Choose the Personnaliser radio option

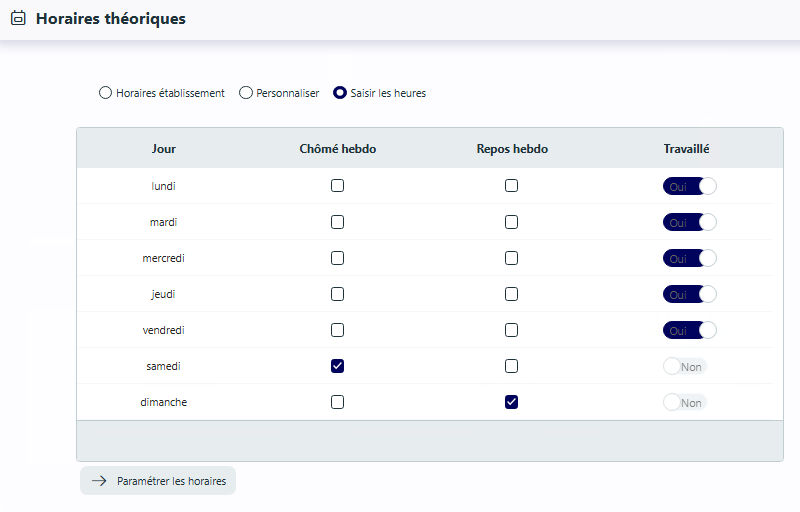[246, 93]
